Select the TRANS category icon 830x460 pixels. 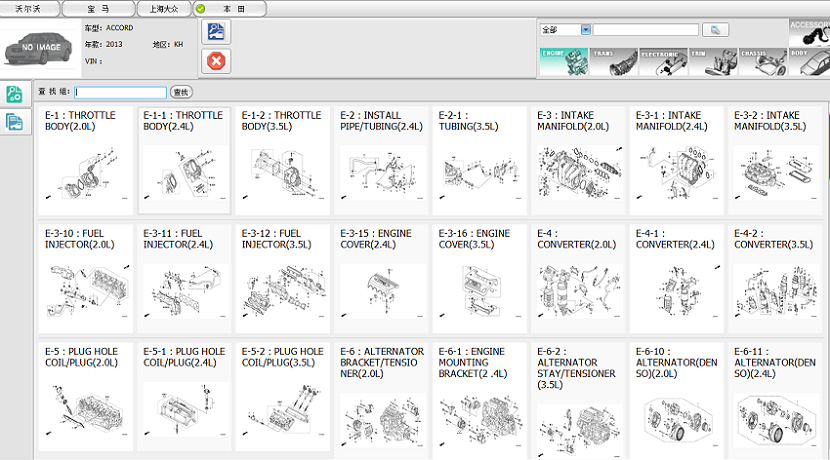(x=612, y=61)
